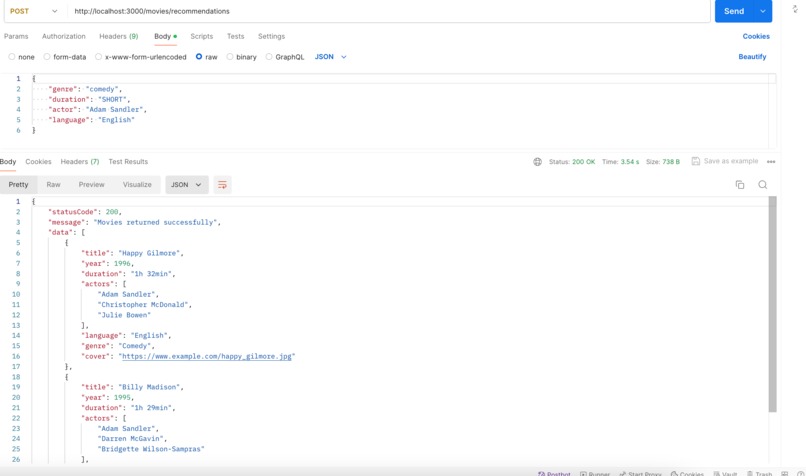Image resolution: width=806 pixels, height=476 pixels.
Task: Click "Christopher McDonald" in actors array
Action: tap(143, 305)
